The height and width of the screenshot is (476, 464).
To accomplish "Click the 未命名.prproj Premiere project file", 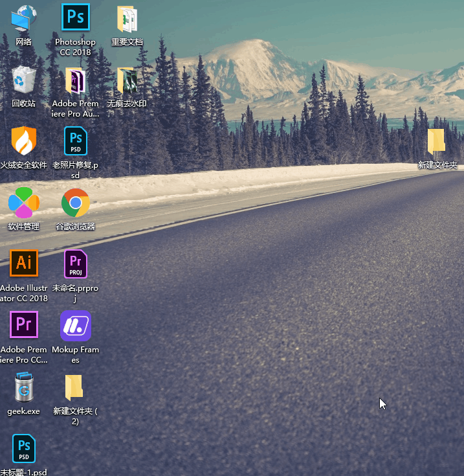I will click(76, 264).
